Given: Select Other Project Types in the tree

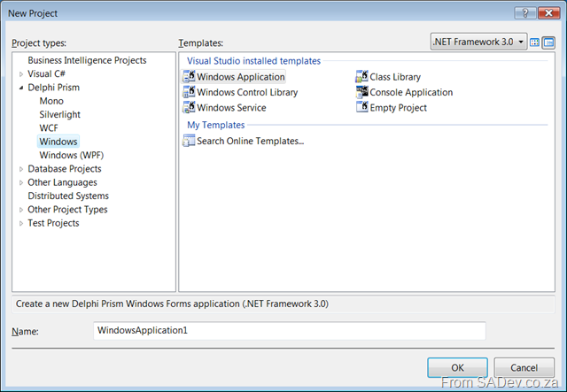Looking at the screenshot, I should [x=67, y=209].
